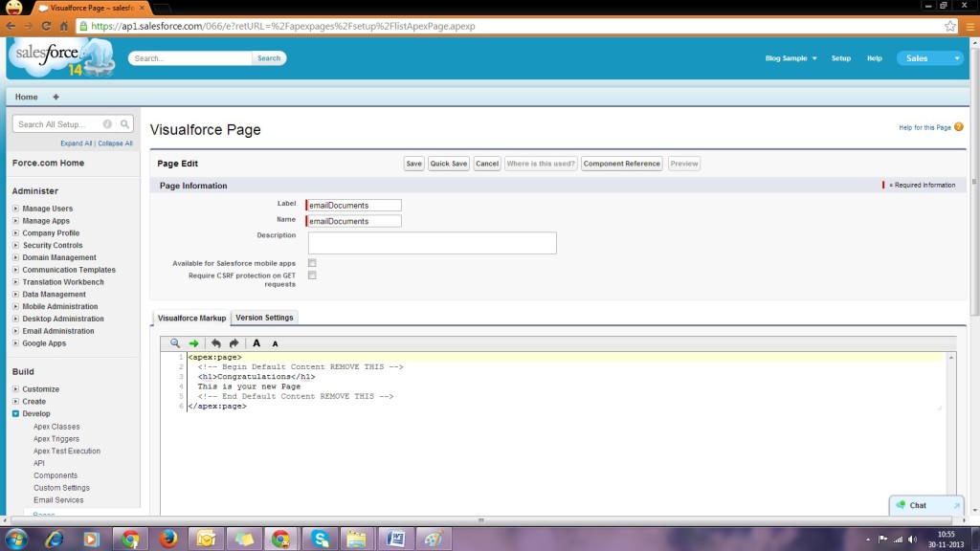Open Component Reference
This screenshot has width=980, height=551.
(622, 164)
